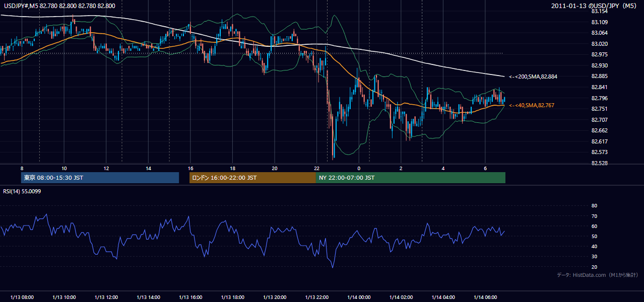This screenshot has height=302, width=644.
Task: Click the 0 midnight hour axis label
Action: click(x=359, y=168)
